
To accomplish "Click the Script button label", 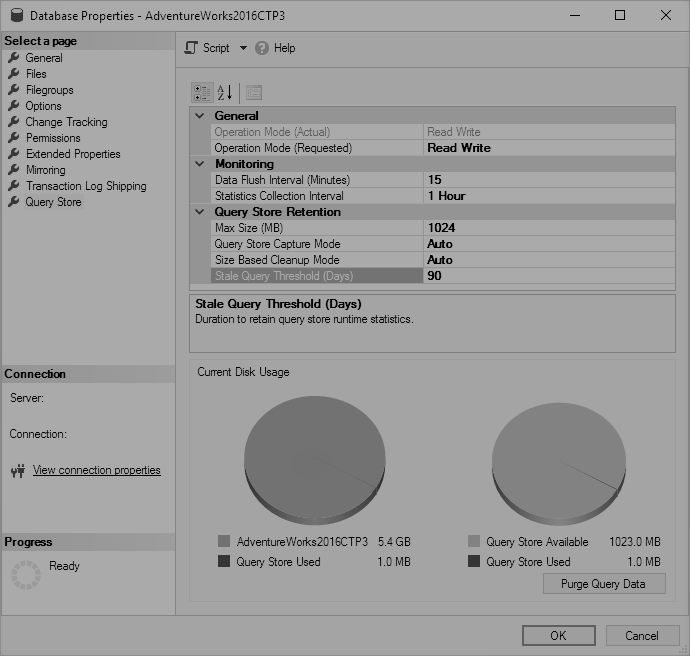I will pyautogui.click(x=216, y=48).
